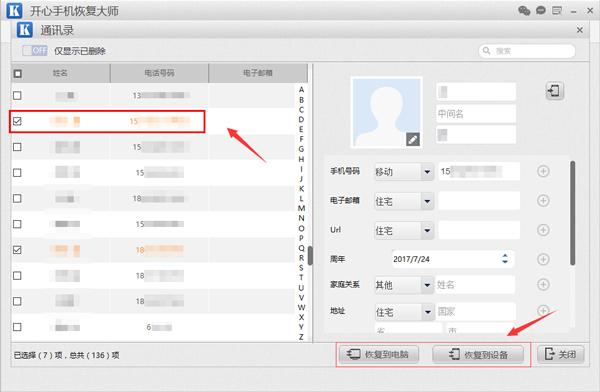The height and width of the screenshot is (392, 600).
Task: Click the contact avatar placeholder image
Action: point(387,112)
